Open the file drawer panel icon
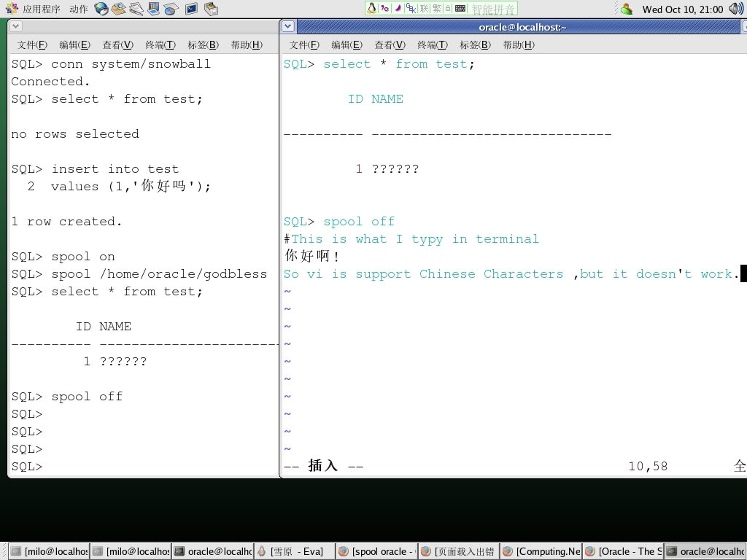 (x=211, y=9)
